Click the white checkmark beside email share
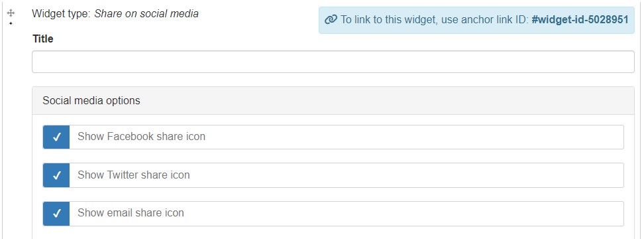Screen dimensions: 644x239 pos(57,213)
